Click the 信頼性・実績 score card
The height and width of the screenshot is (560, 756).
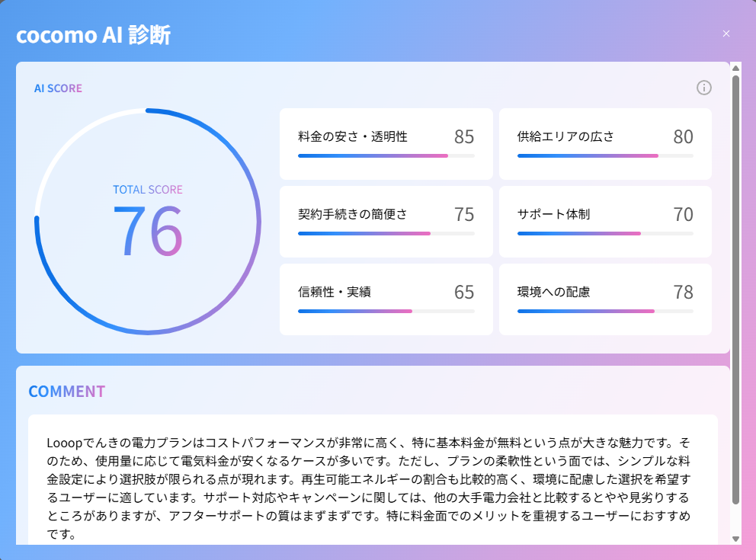386,299
